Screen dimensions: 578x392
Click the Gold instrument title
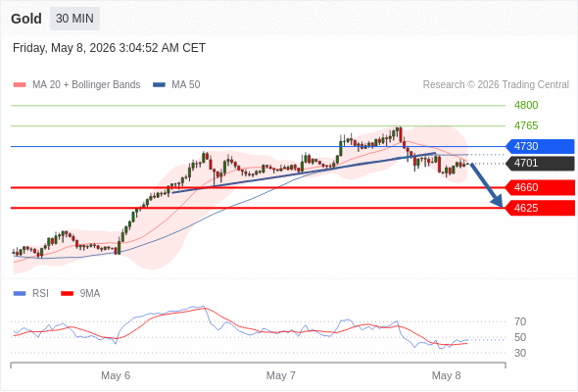[26, 19]
